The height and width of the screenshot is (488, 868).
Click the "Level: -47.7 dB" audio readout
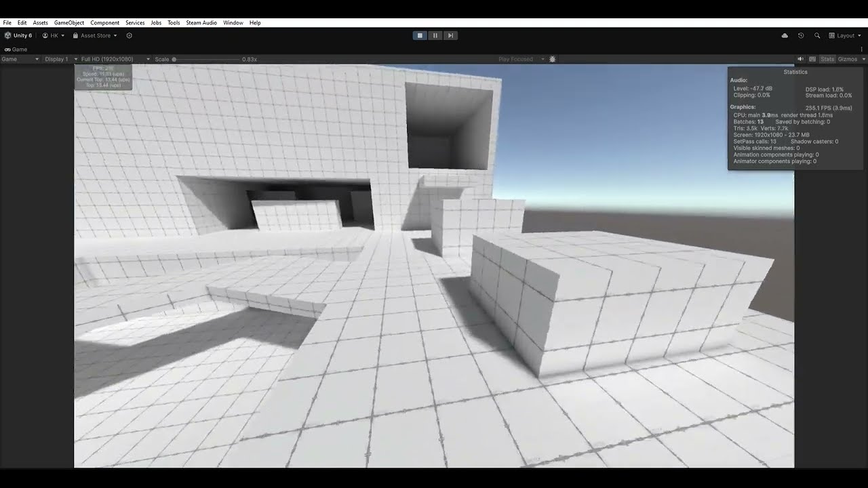(x=753, y=89)
